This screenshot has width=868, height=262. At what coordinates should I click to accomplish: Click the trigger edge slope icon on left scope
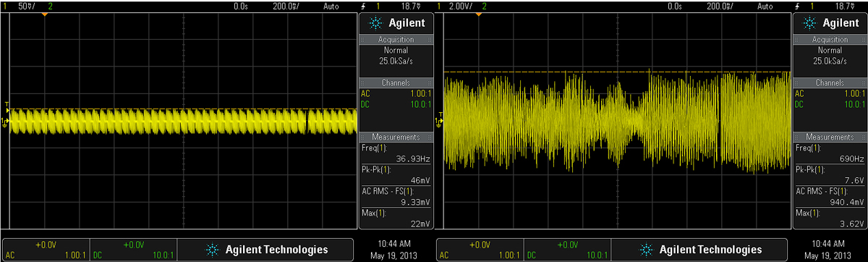pos(364,6)
